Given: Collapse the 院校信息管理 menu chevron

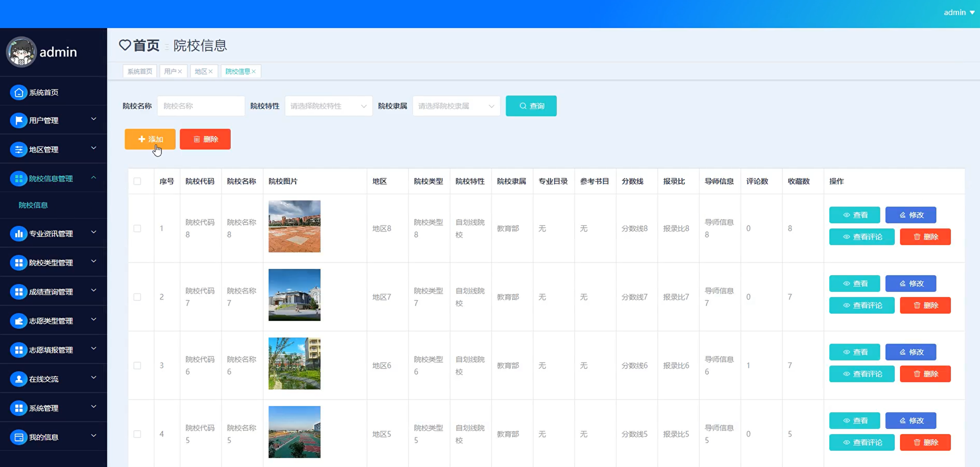Looking at the screenshot, I should (94, 177).
